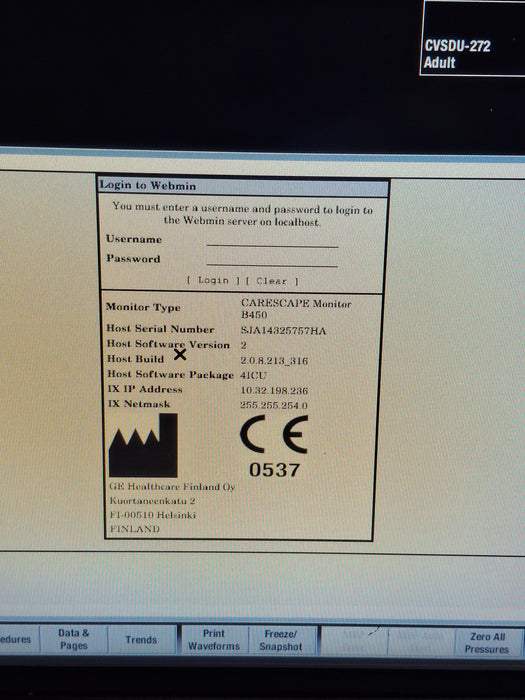
Task: Click build value 2.0.8.213_316
Action: (274, 361)
